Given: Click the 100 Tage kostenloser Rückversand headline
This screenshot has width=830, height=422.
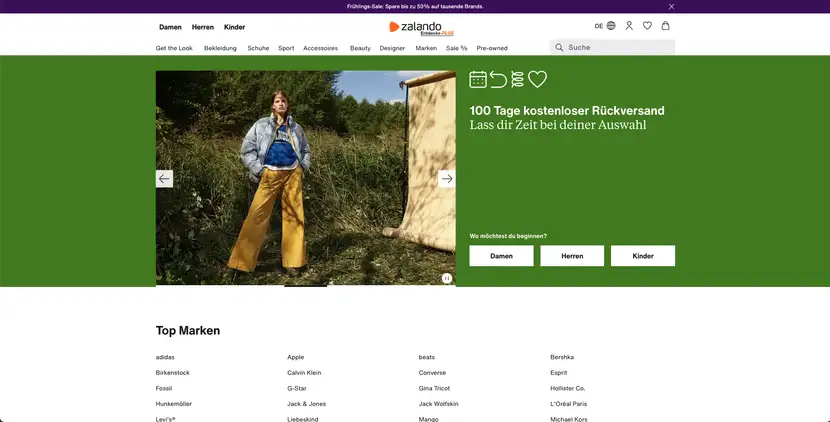Looking at the screenshot, I should (567, 111).
